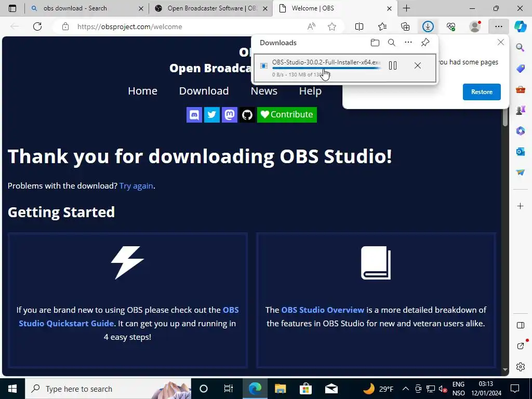Open the Copilot sidebar icon
The height and width of the screenshot is (399, 532).
[x=520, y=26]
